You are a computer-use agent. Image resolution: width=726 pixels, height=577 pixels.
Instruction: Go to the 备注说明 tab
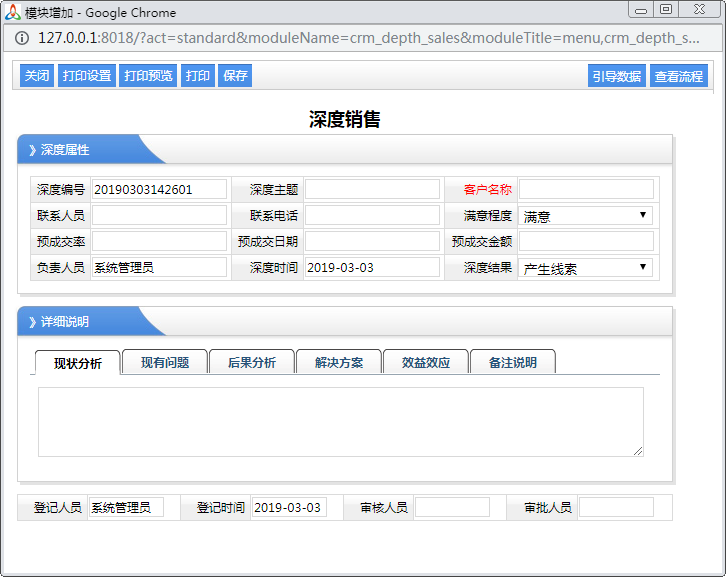[x=512, y=363]
